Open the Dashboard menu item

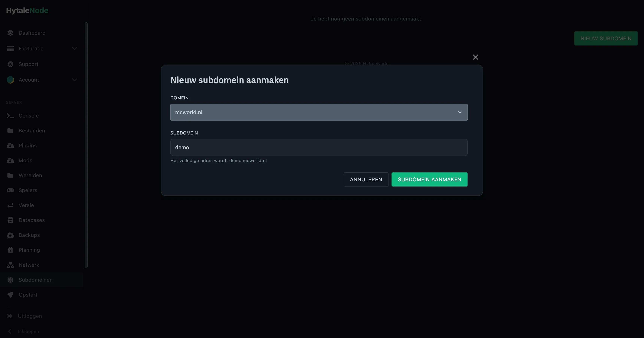coord(32,33)
